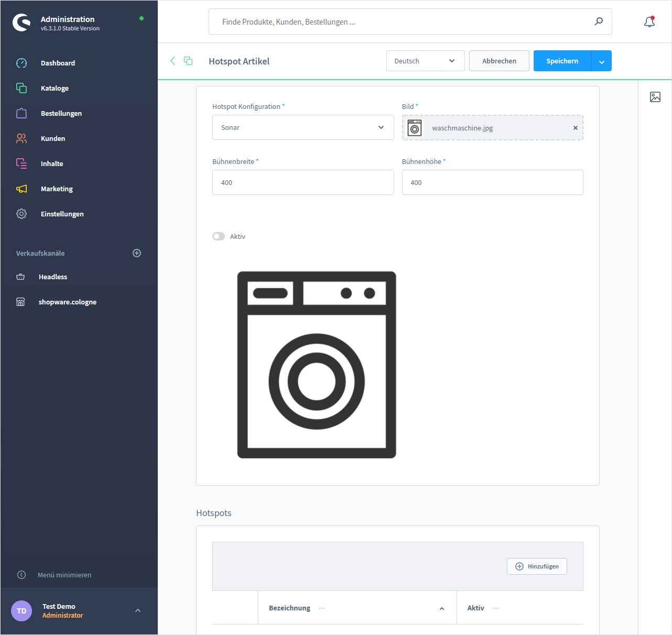Go back with the chevron icon
The height and width of the screenshot is (635, 672).
click(x=172, y=61)
